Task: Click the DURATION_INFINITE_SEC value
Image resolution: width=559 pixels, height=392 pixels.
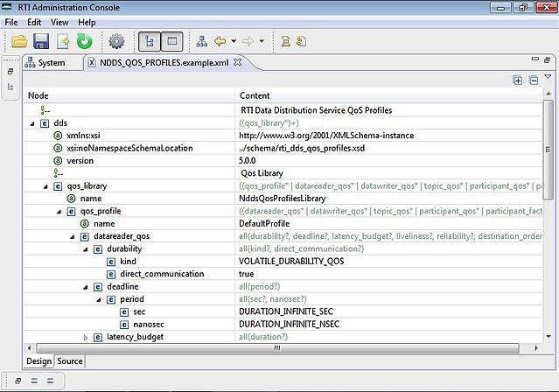Action: 286,311
